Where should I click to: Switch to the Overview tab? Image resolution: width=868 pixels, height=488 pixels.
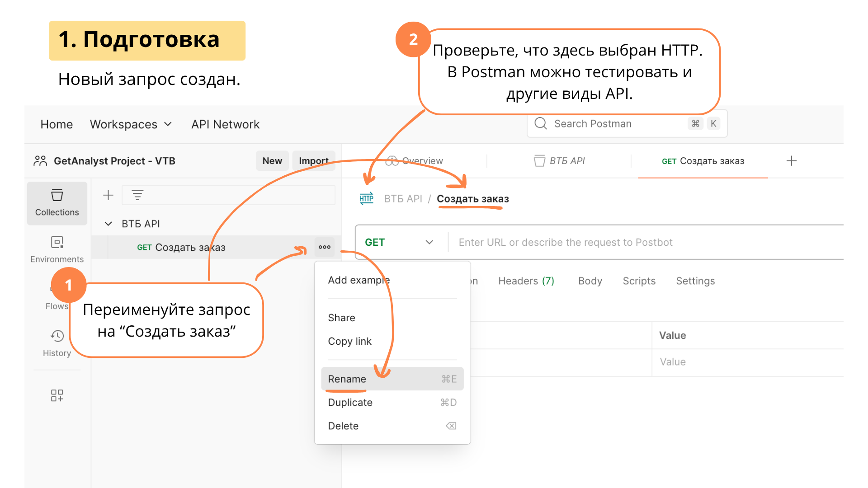(x=414, y=161)
